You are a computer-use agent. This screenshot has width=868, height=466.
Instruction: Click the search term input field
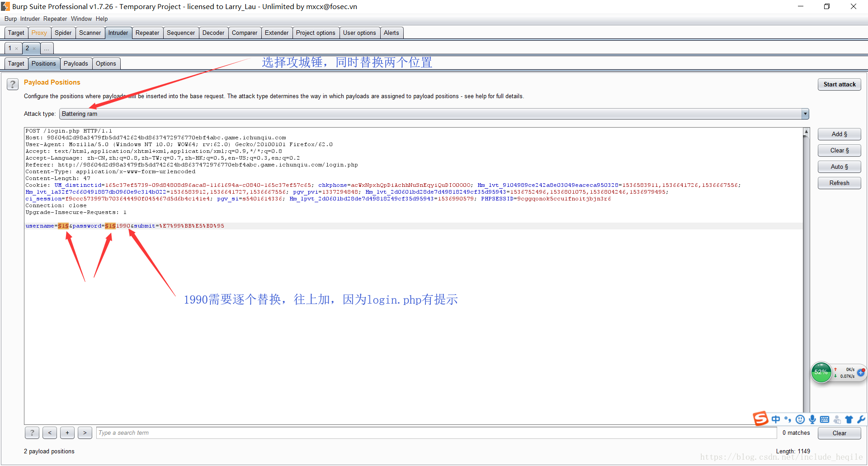436,433
